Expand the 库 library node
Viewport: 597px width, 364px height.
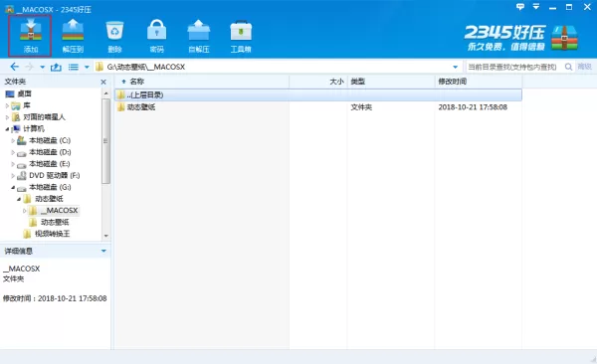coord(7,105)
